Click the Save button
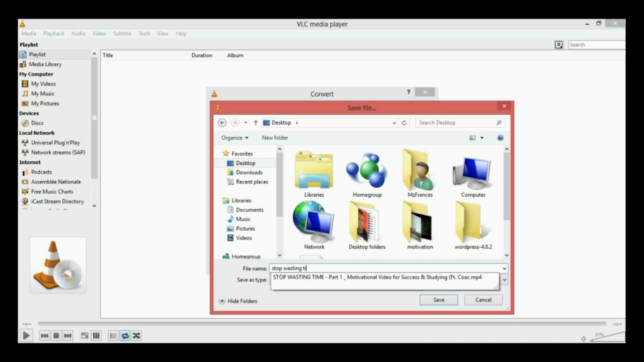Screen dimensions: 644x362 point(439,300)
